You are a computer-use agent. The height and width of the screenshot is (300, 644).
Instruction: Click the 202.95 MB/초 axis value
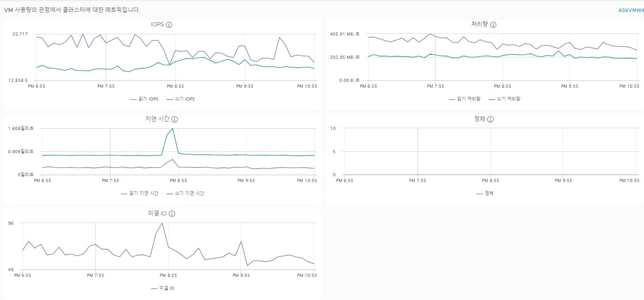pyautogui.click(x=345, y=57)
